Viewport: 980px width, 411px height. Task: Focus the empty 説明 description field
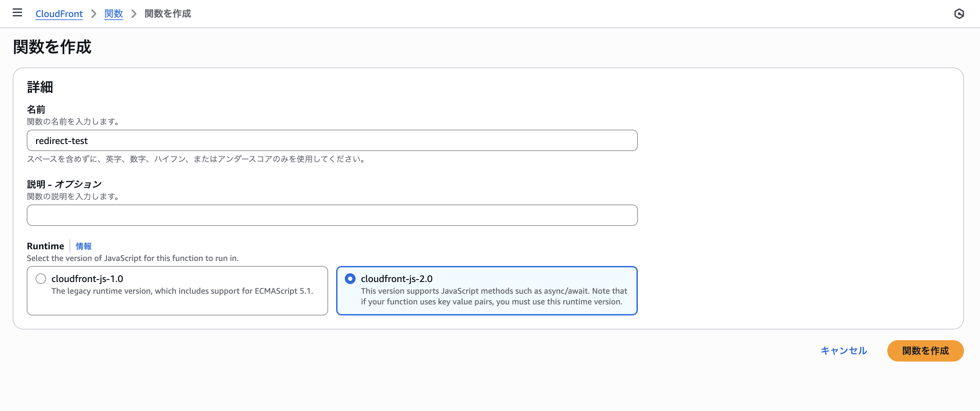(x=332, y=215)
